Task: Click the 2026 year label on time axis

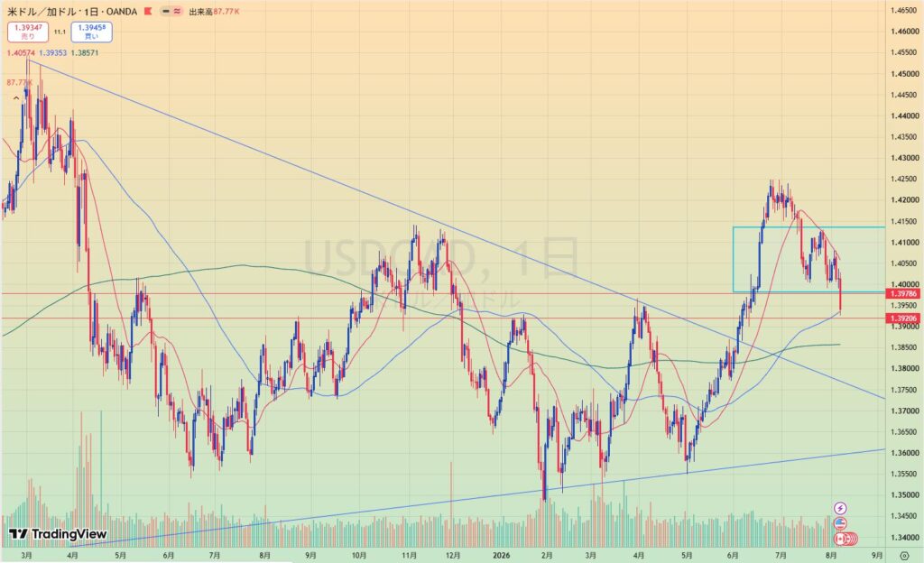Action: pyautogui.click(x=502, y=555)
